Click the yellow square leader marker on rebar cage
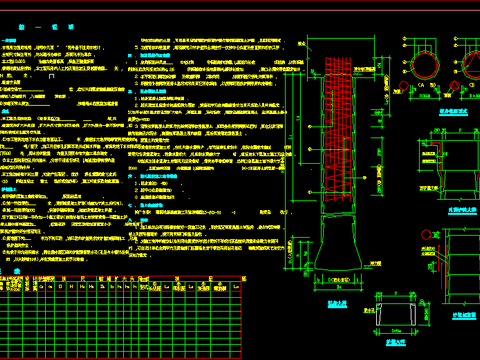 (365, 178)
